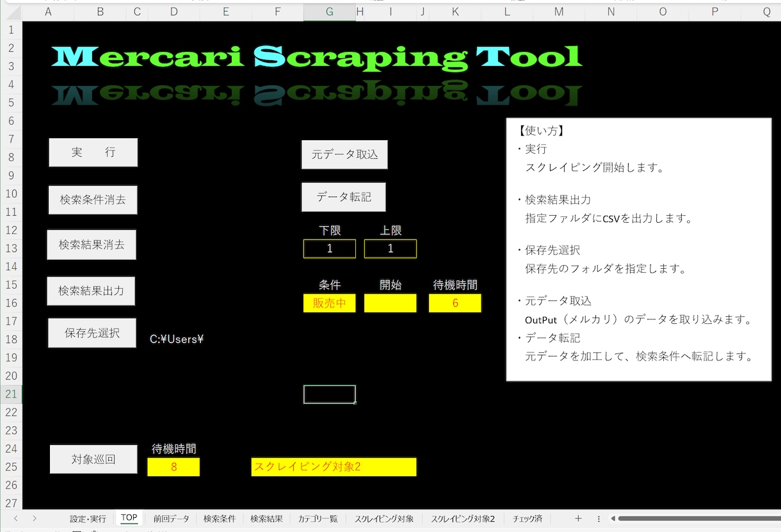Click the previous sheet navigation arrow
781x532 pixels.
(15, 519)
